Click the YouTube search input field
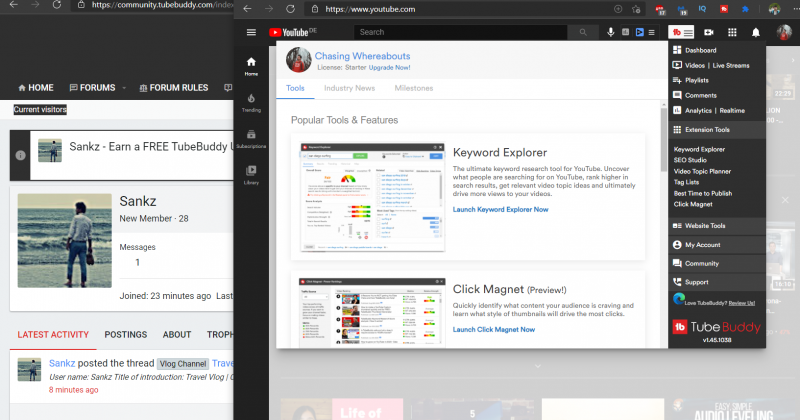 460,32
